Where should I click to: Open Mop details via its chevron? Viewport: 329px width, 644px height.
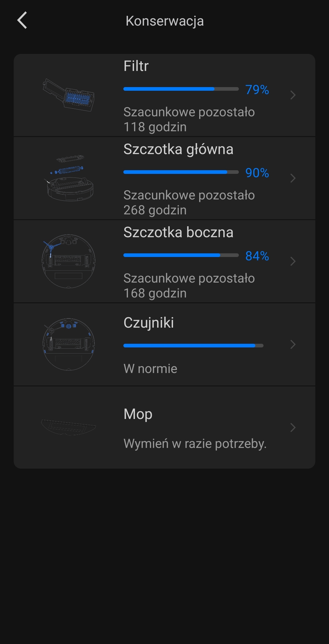(293, 428)
